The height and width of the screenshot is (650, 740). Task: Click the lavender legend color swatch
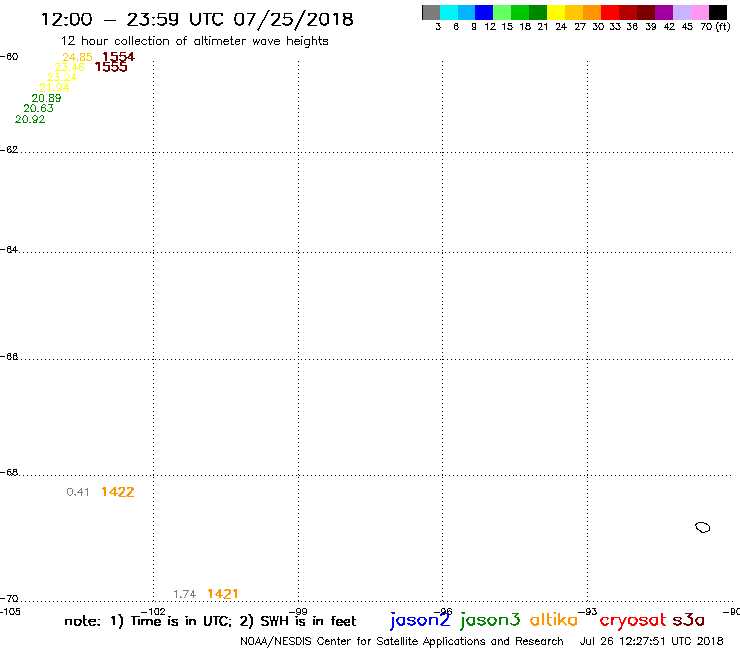tap(681, 12)
